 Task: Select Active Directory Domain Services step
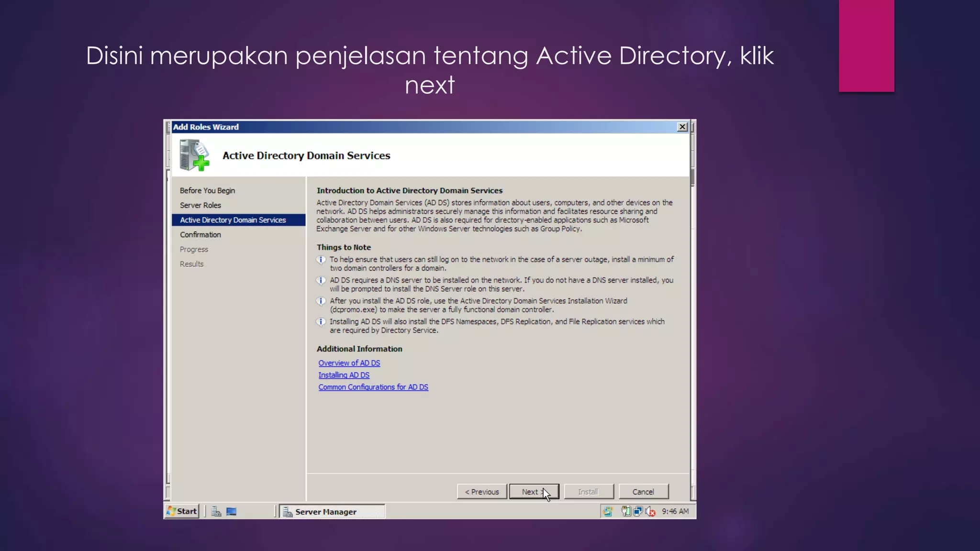click(238, 220)
